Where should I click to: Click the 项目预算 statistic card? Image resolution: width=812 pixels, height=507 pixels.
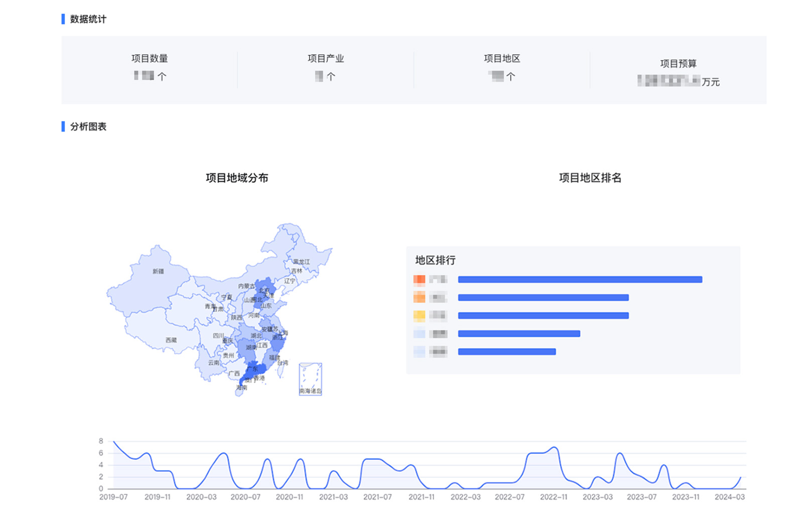tap(678, 73)
